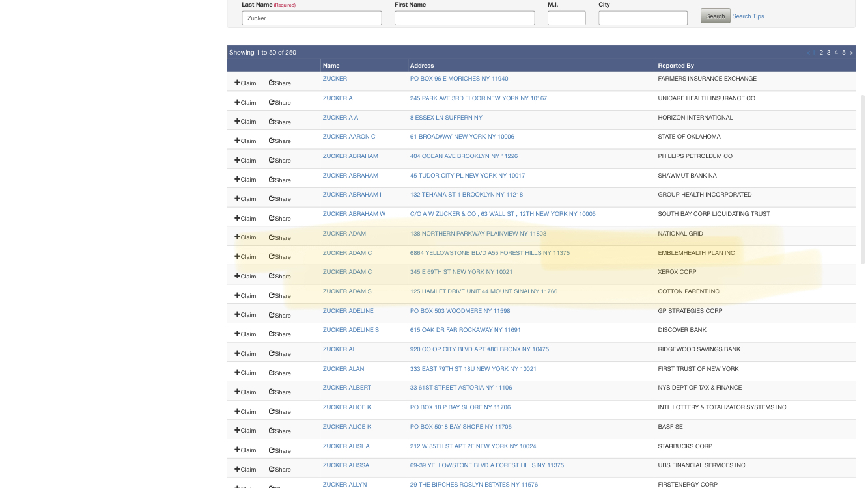Focus the Last Name input field
Viewport: 868px width, 488px height.
click(x=312, y=18)
